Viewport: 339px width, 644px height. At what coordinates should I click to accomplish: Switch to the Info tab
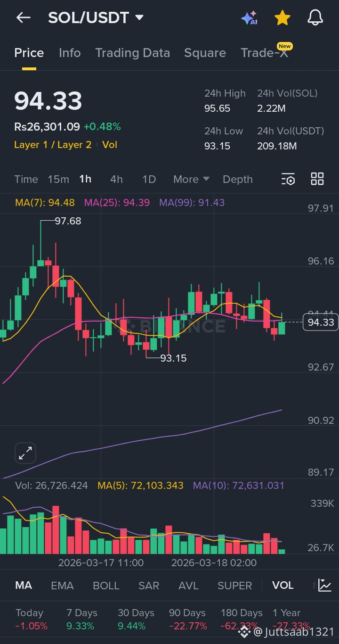click(70, 53)
